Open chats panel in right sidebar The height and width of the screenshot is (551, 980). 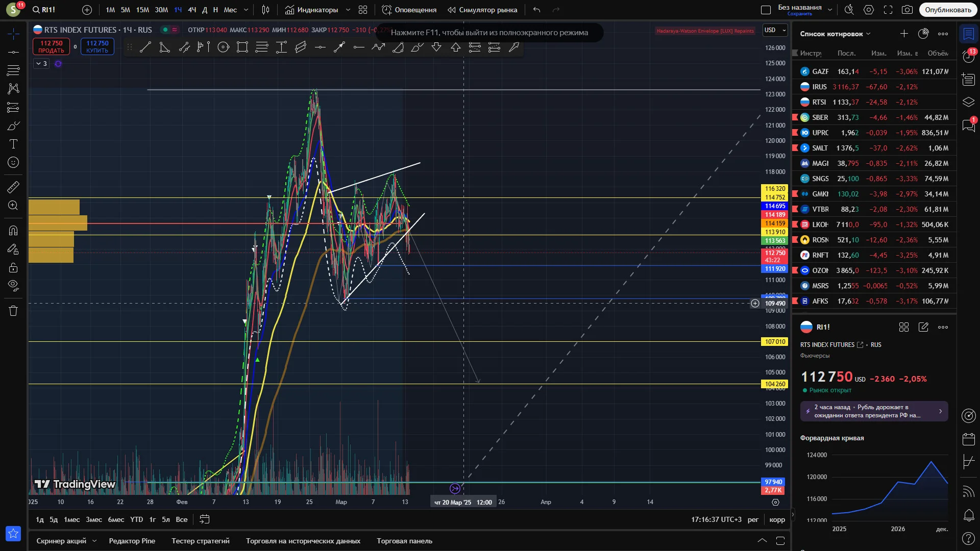[x=968, y=125]
